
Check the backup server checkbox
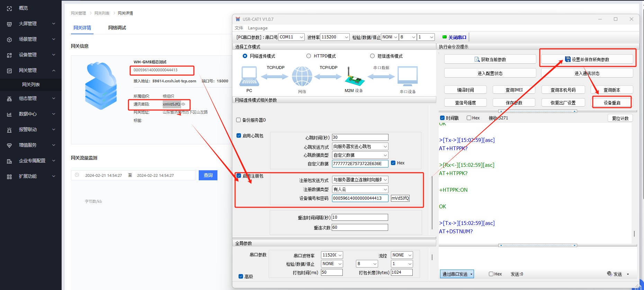click(238, 120)
